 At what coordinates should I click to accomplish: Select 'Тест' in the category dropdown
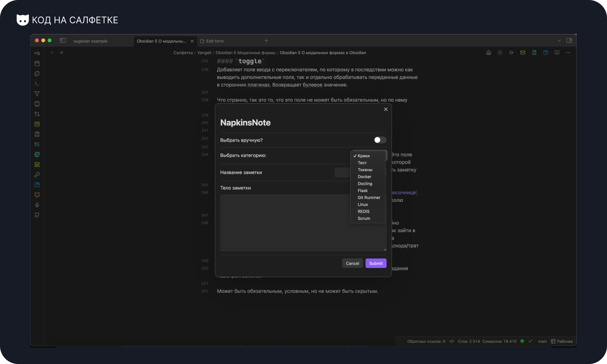pyautogui.click(x=368, y=163)
